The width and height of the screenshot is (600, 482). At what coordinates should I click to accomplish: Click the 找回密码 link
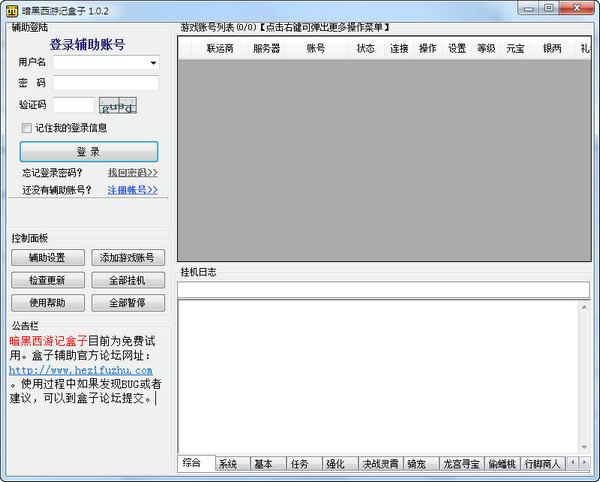(132, 173)
